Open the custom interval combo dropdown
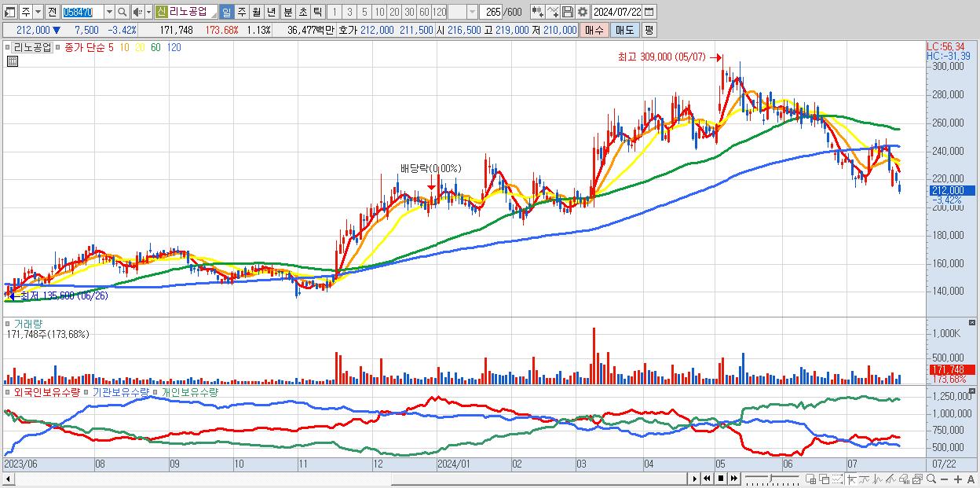Screen dimensions: 980x488 pyautogui.click(x=472, y=12)
